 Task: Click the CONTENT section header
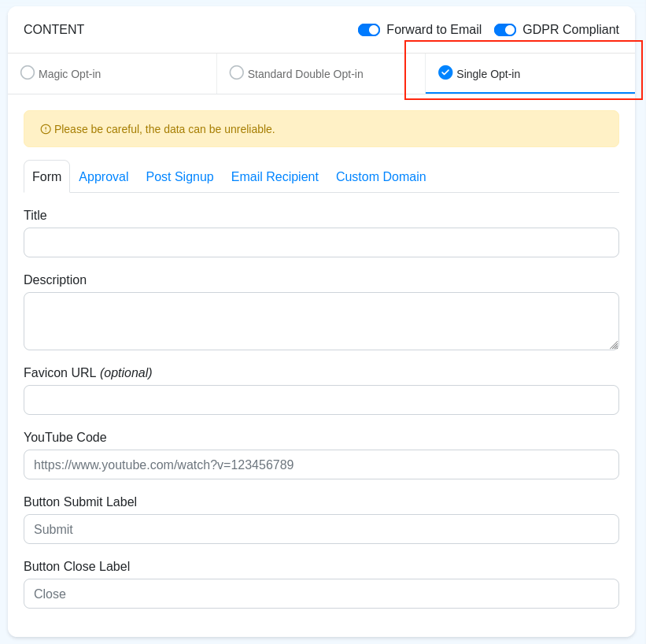pyautogui.click(x=54, y=29)
